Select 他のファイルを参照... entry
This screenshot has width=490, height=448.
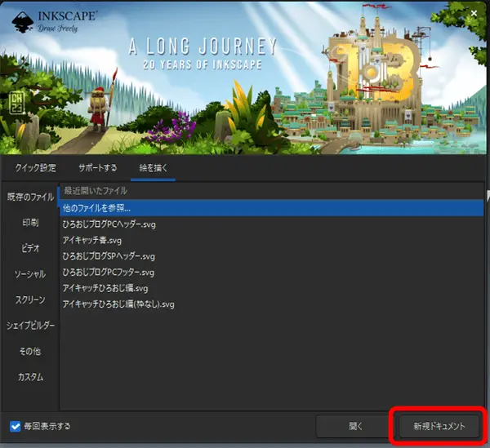click(x=272, y=208)
